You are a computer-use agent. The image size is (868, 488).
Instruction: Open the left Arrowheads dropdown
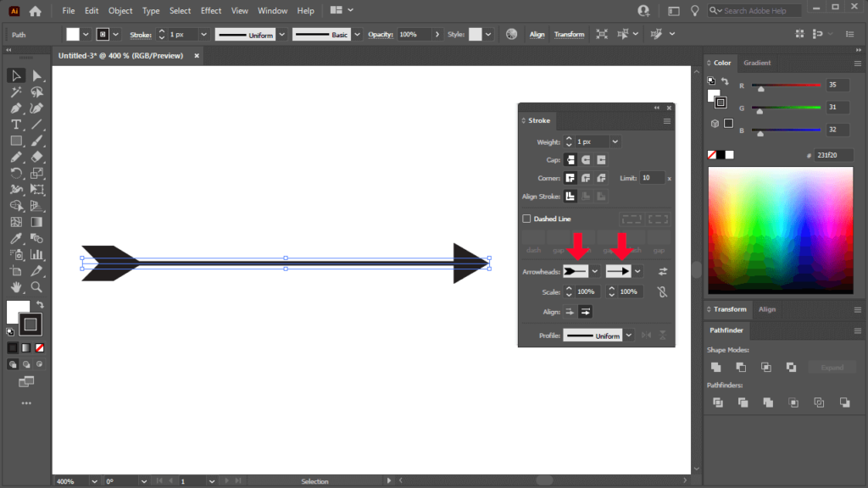pos(595,270)
